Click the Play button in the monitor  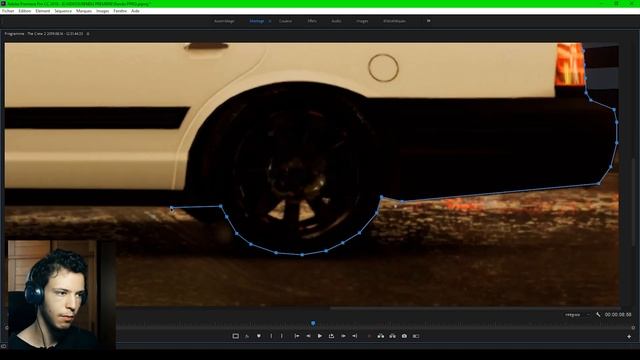[320, 336]
